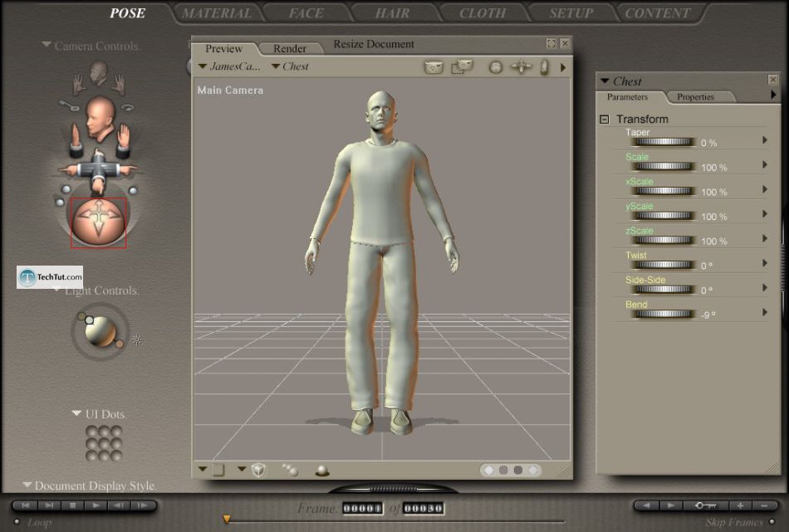This screenshot has width=789, height=532.
Task: Click the box tracking mode cube icon
Action: (258, 470)
